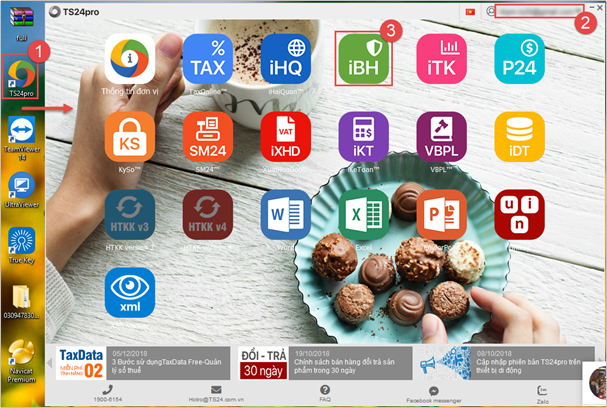Screen dimensions: 607x408
Task: Click the user account icon in the title bar
Action: [x=490, y=11]
